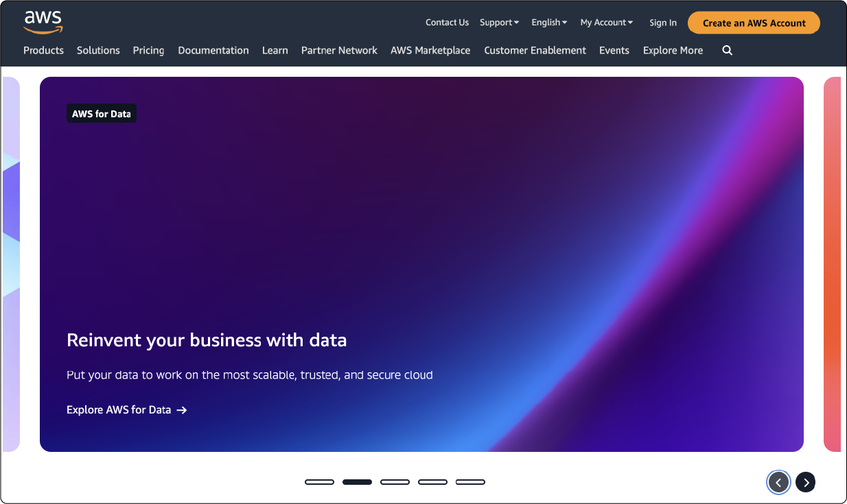Viewport: 847px width, 504px height.
Task: Open the Partner Network menu
Action: pos(339,50)
